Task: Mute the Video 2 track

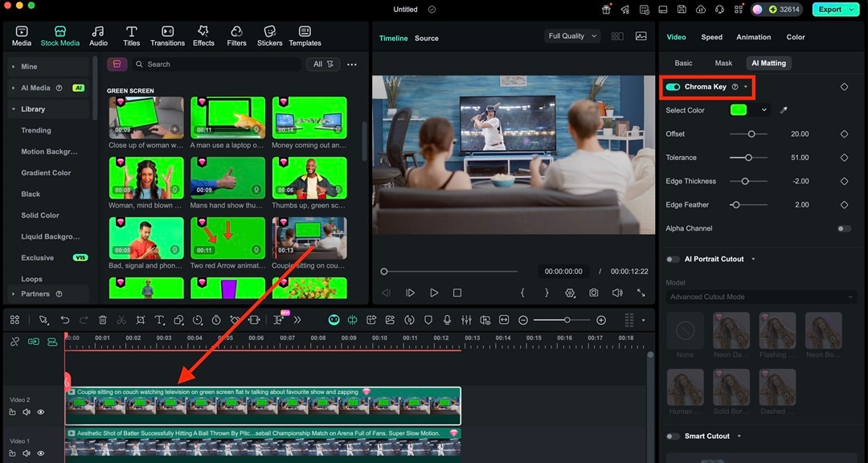Action: [x=27, y=412]
